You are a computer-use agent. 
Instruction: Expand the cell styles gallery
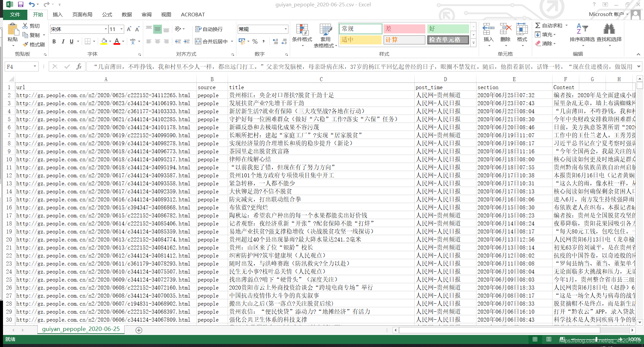473,42
